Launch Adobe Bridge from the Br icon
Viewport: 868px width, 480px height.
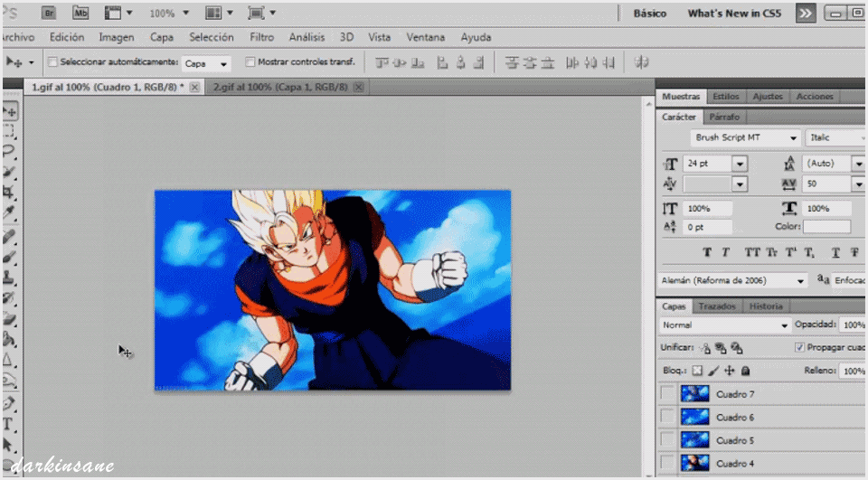pos(49,13)
